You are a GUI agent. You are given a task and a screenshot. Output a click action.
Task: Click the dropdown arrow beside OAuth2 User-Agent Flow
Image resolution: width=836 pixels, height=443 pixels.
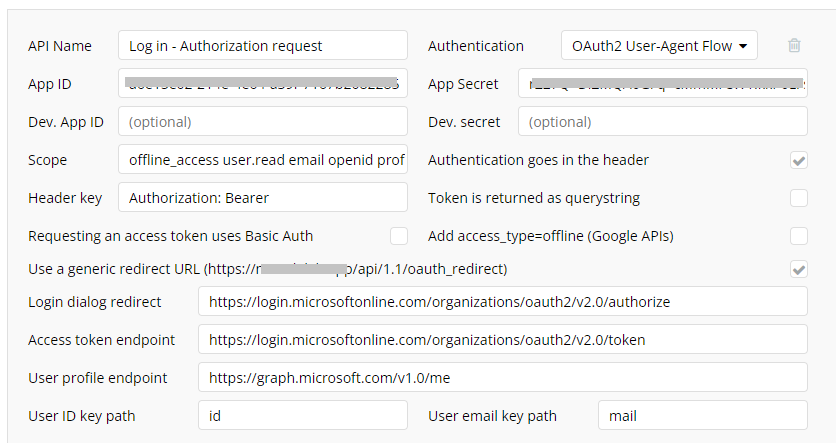tap(743, 46)
